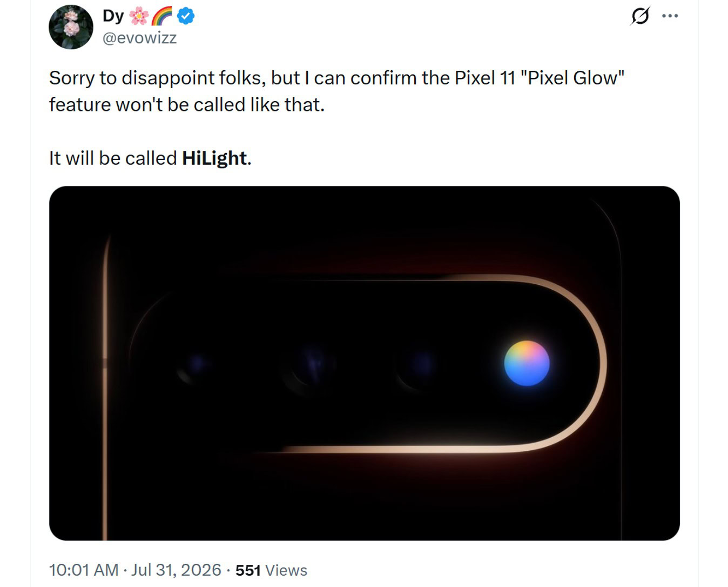Click the 10:01 AM timestamp
Image resolution: width=728 pixels, height=587 pixels.
pyautogui.click(x=84, y=570)
